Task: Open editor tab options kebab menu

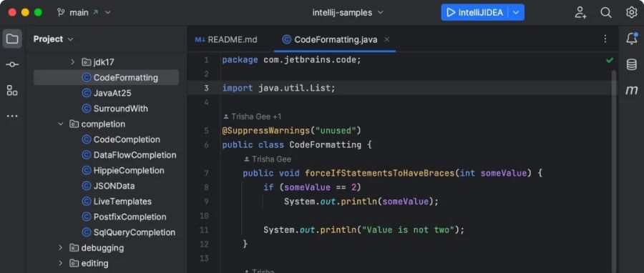Action: (x=605, y=39)
